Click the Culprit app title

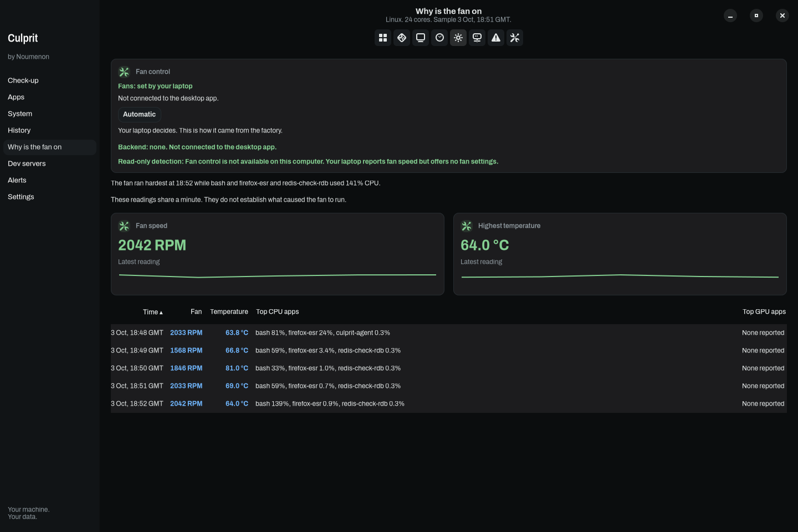pos(23,38)
